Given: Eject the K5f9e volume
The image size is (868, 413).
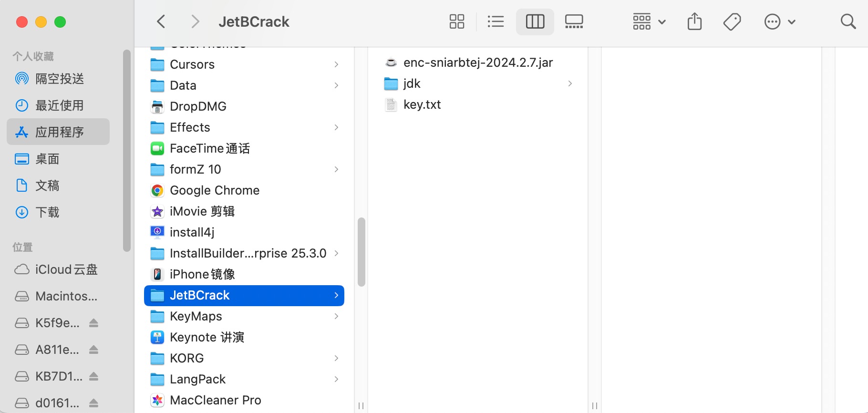Looking at the screenshot, I should (x=94, y=323).
